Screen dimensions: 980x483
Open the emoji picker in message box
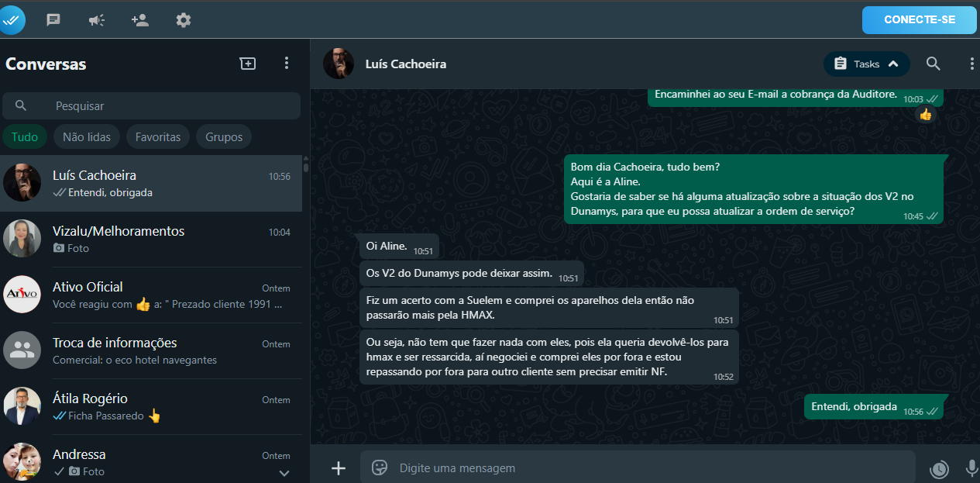pyautogui.click(x=380, y=467)
